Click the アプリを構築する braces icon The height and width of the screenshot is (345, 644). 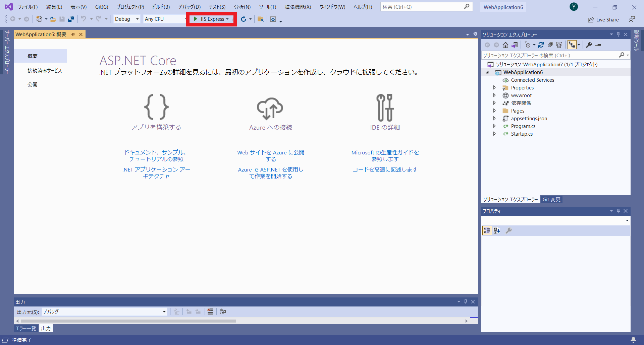pos(156,107)
